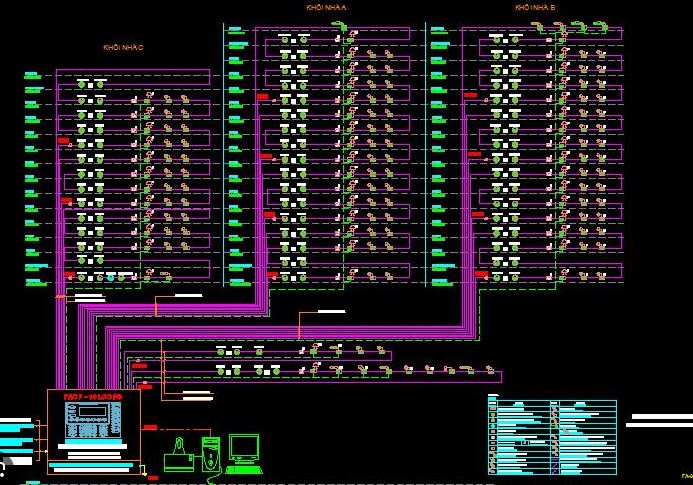The image size is (693, 485).
Task: Select the green computer tower symbol
Action: tap(211, 454)
